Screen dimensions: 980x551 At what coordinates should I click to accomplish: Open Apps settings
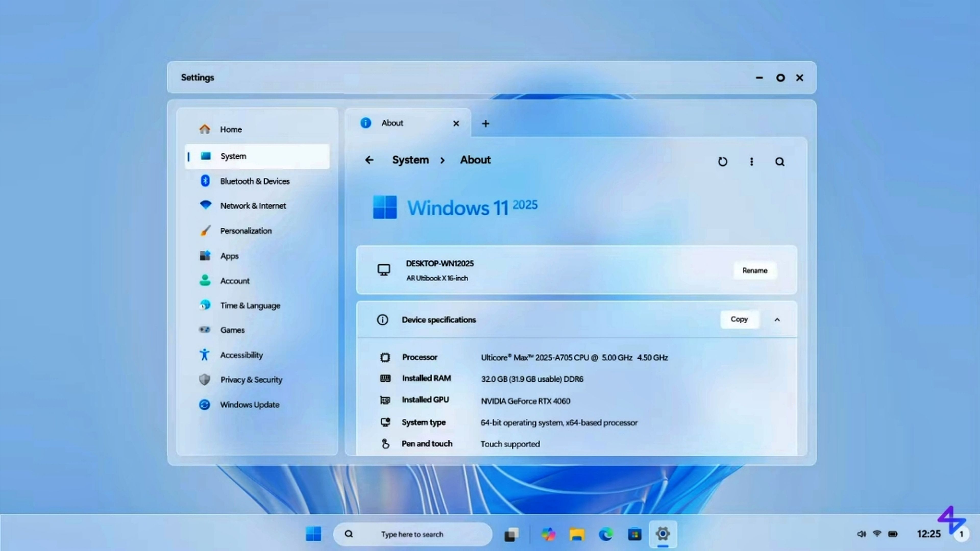pos(257,256)
